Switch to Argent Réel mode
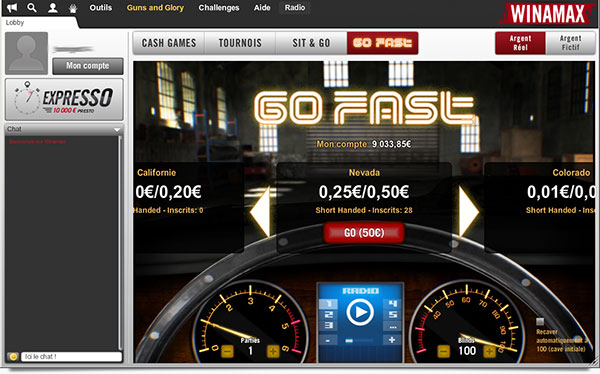This screenshot has height=374, width=600. [x=520, y=43]
